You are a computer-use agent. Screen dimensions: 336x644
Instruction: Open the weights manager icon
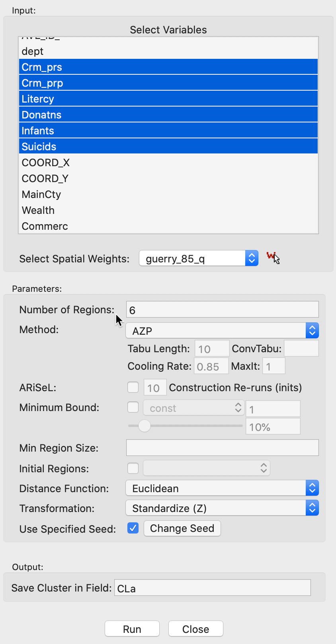273,258
